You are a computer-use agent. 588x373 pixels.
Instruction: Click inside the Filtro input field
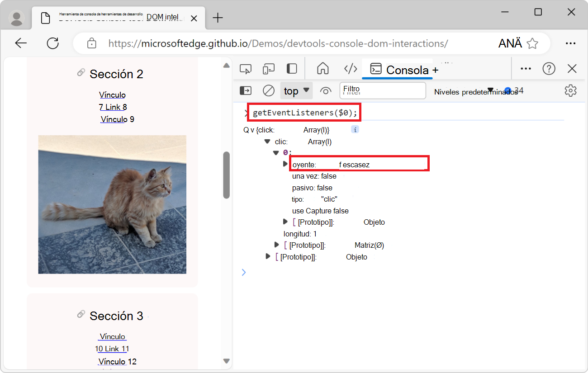382,90
